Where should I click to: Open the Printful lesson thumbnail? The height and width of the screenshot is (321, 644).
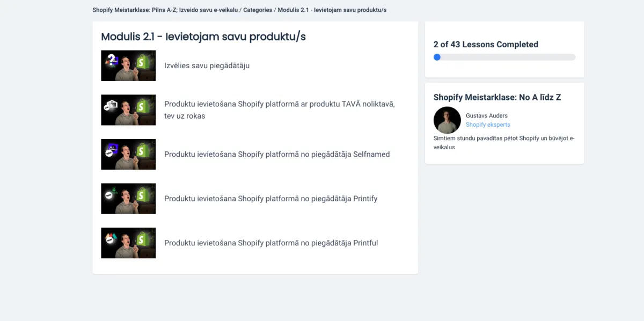point(128,243)
